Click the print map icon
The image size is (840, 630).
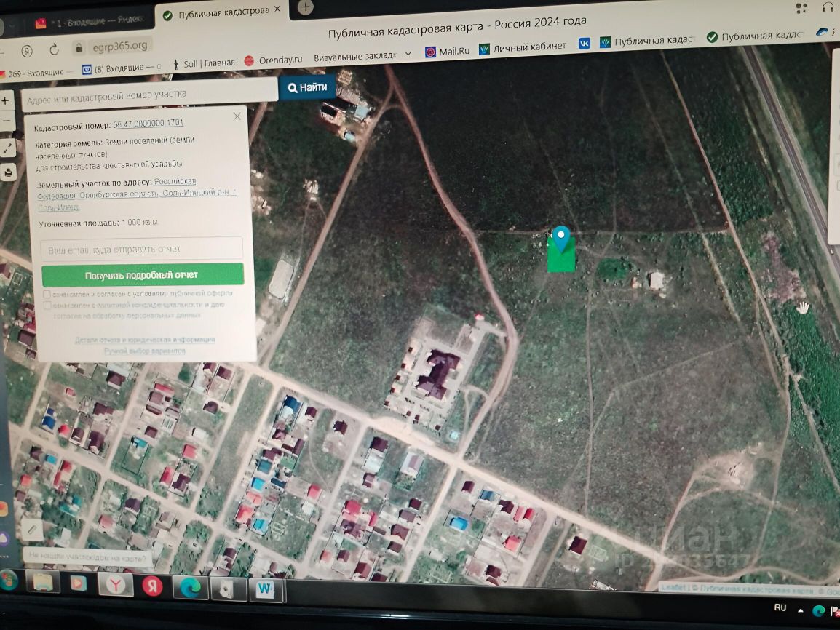(8, 173)
